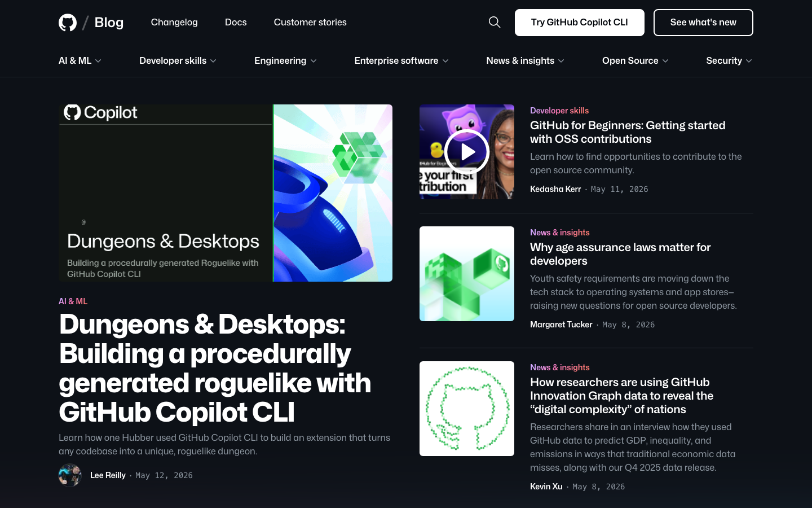Image resolution: width=812 pixels, height=508 pixels.
Task: Open GitHub for Beginners OSS contributions article
Action: pos(628,132)
